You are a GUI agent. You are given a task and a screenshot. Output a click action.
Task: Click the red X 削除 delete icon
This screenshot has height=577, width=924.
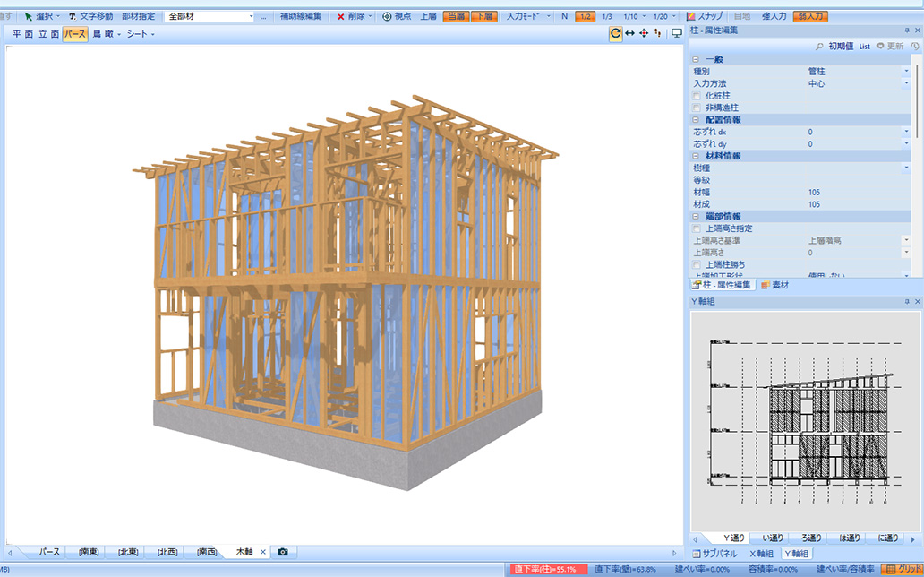[x=340, y=16]
